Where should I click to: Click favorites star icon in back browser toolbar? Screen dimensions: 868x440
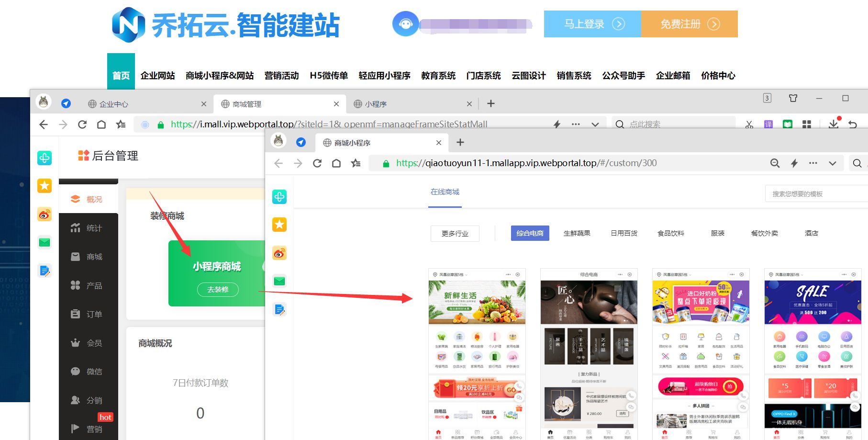pos(121,124)
